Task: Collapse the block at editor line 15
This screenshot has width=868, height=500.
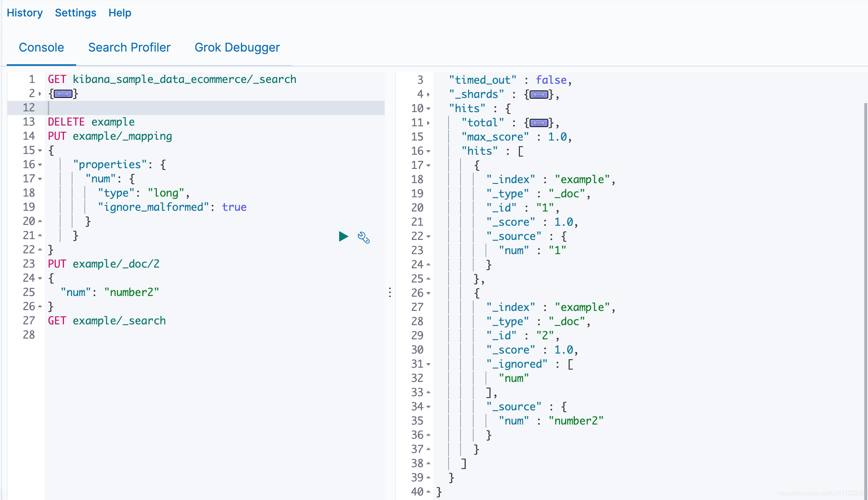Action: pyautogui.click(x=40, y=151)
